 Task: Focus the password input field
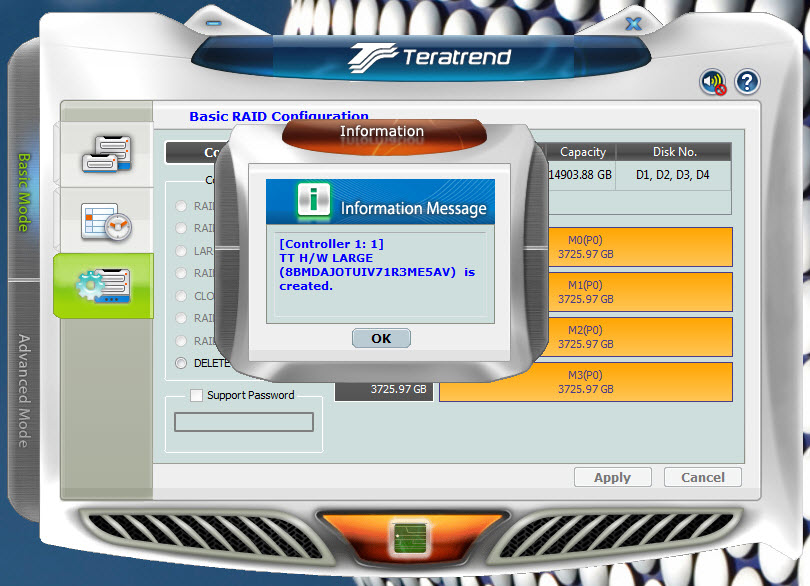point(244,422)
